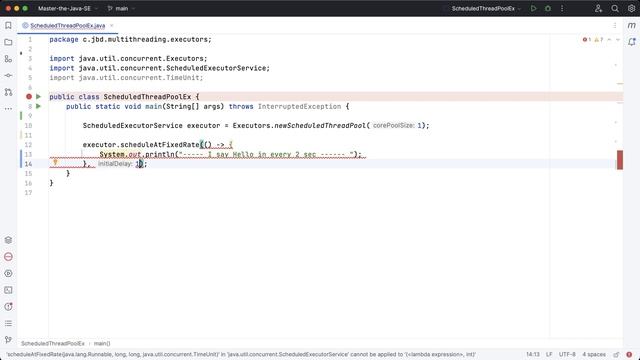Open UTF-8 encoding selector

567,354
